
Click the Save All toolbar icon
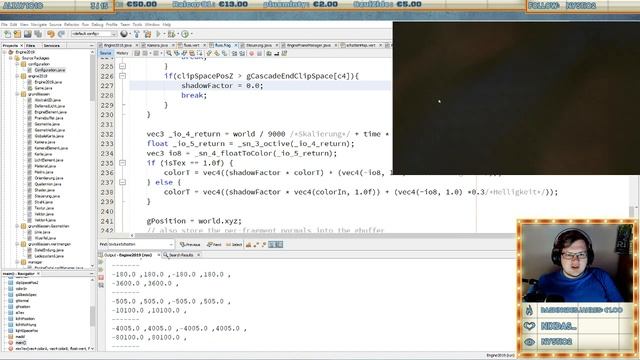(38, 34)
